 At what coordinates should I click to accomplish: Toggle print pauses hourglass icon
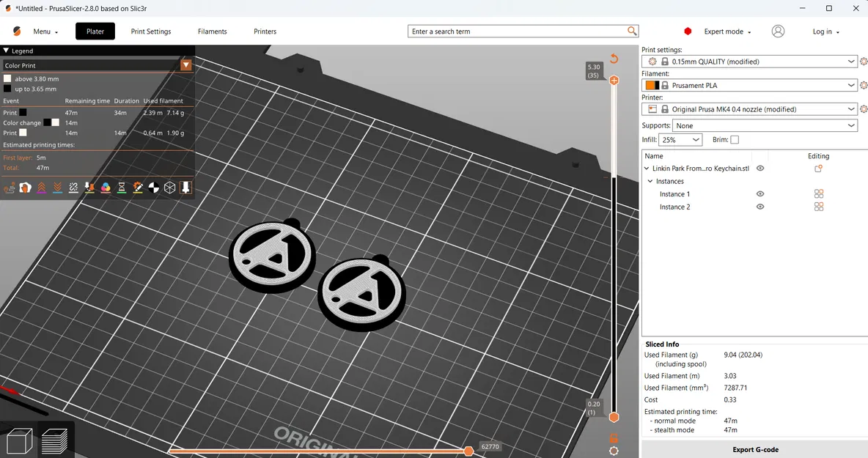pyautogui.click(x=122, y=188)
